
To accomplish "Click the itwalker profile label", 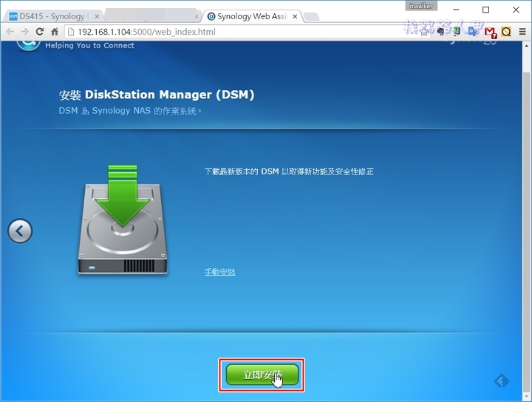I will pos(421,6).
